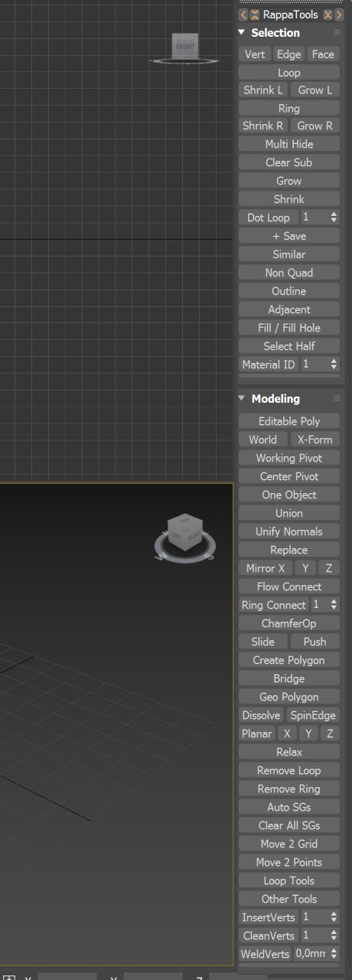Screen dimensions: 352x980
Task: Click the FRONT ViewCube in top viewport
Action: click(184, 46)
